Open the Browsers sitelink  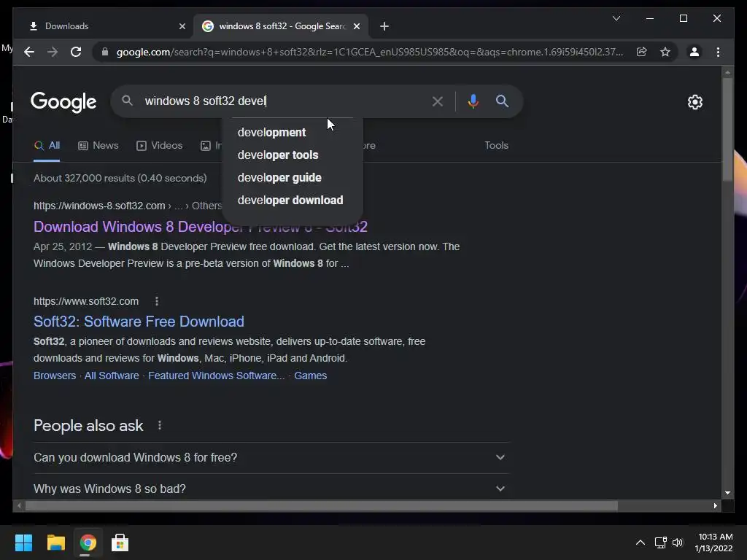55,376
